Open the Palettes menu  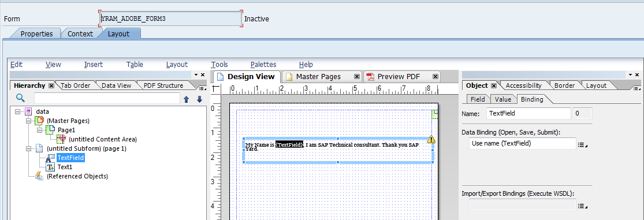[263, 65]
